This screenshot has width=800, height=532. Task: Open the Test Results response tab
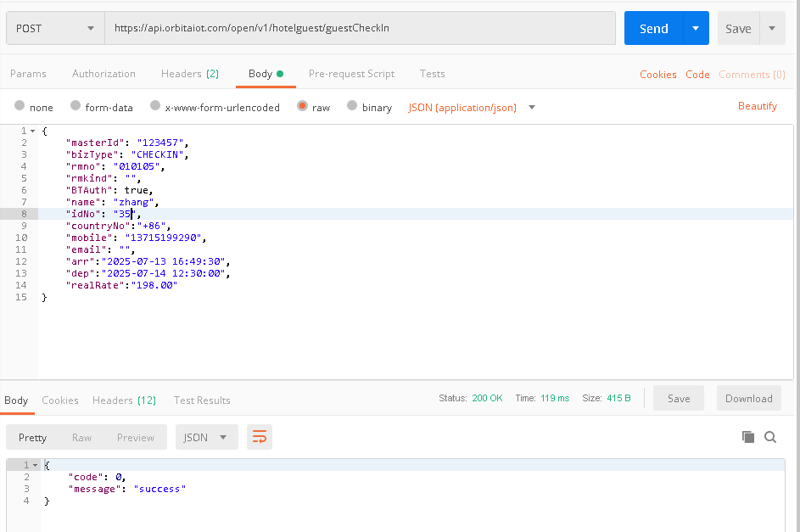point(202,400)
